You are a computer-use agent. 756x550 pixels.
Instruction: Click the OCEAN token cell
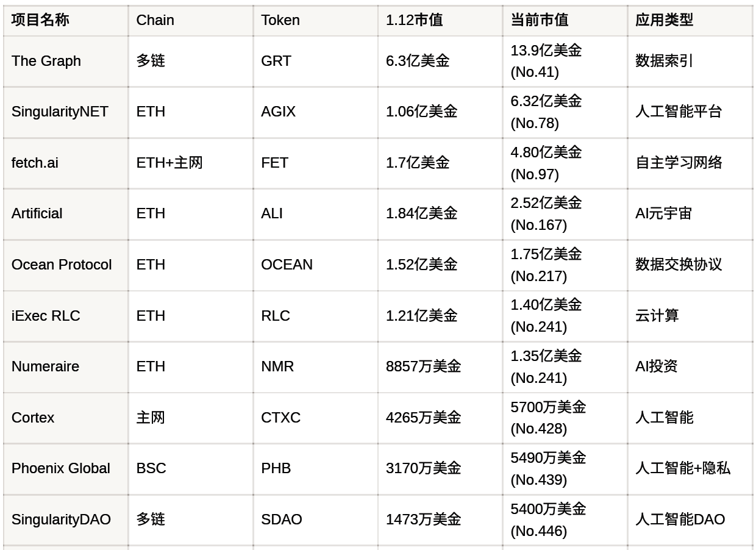click(x=287, y=265)
